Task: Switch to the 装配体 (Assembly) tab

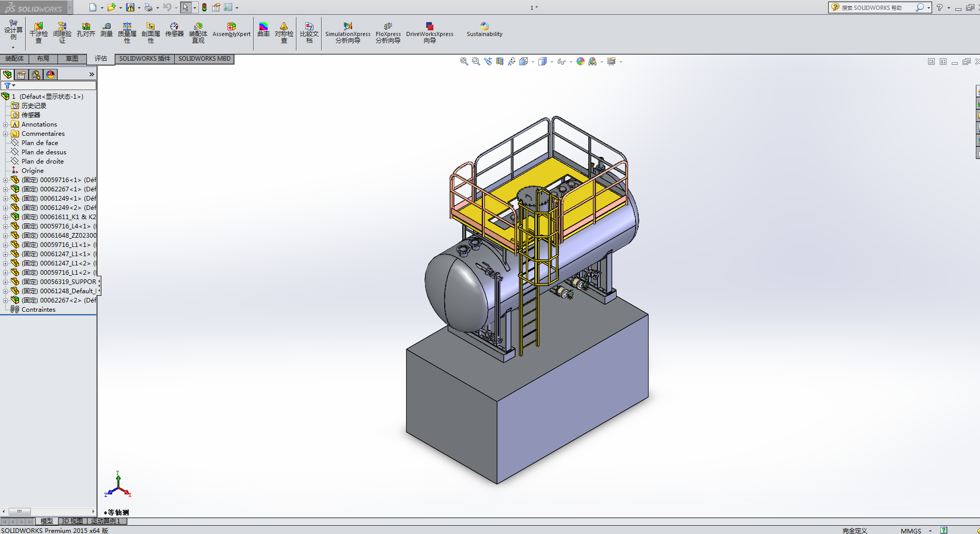Action: coord(14,59)
